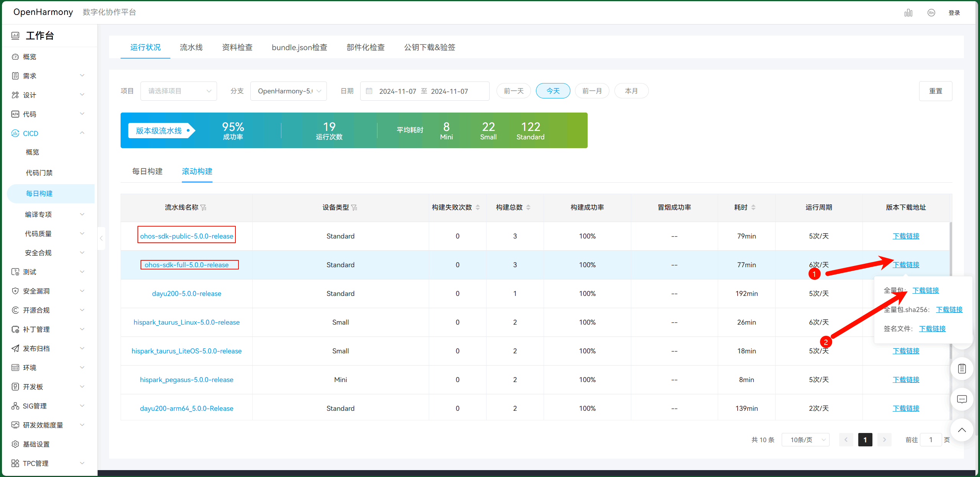This screenshot has height=477, width=980.
Task: Switch to the 流水线 tab
Action: (191, 47)
